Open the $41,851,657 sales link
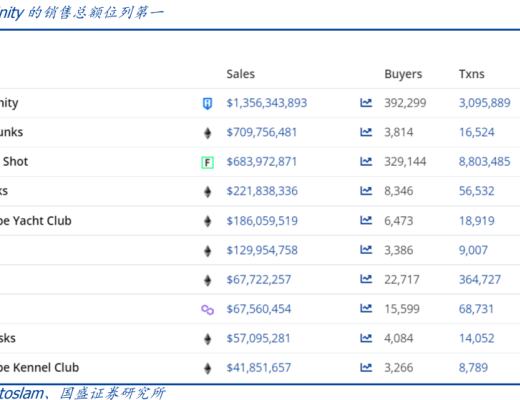This screenshot has height=400, width=520. click(259, 368)
